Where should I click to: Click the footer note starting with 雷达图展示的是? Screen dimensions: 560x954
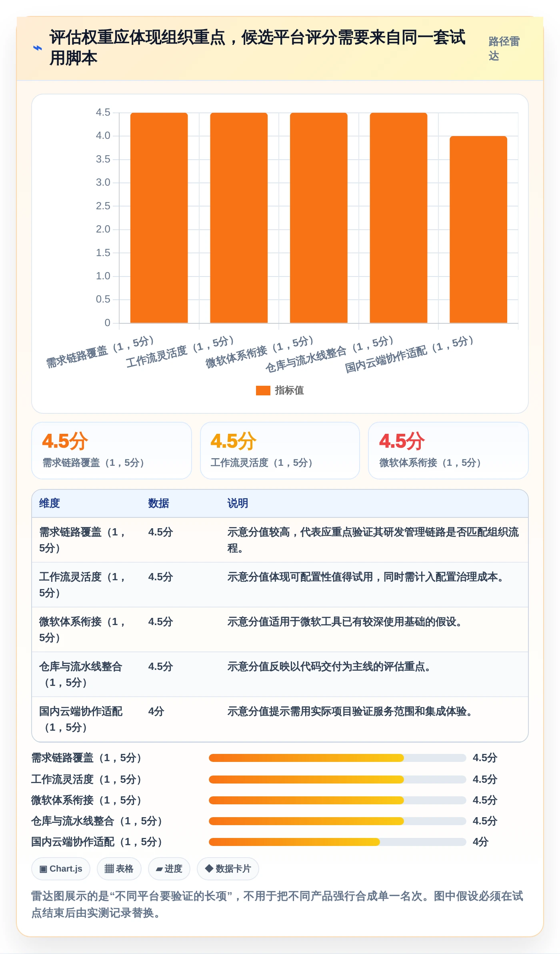[277, 904]
